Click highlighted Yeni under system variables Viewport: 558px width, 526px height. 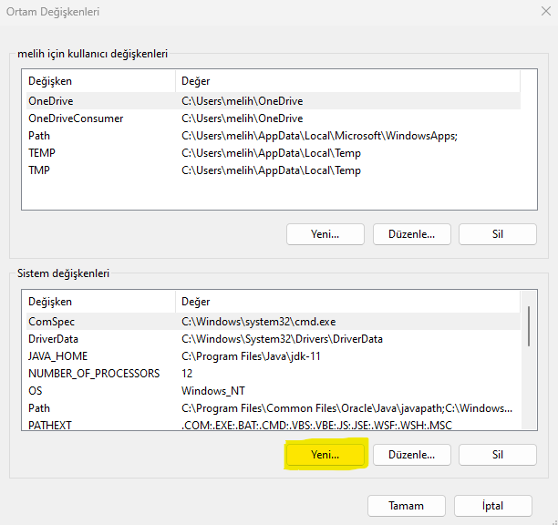tap(325, 455)
